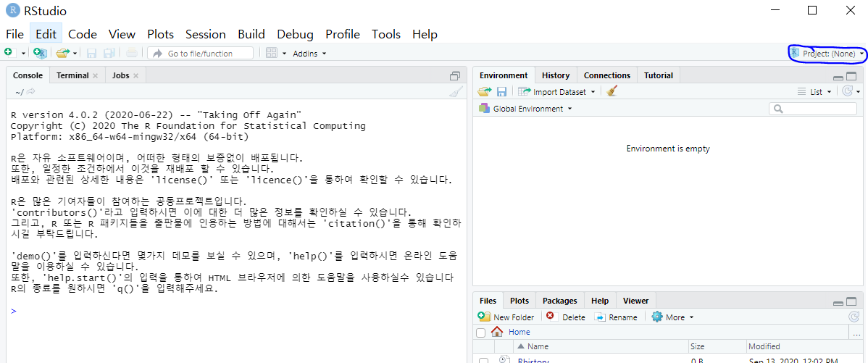
Task: Switch to the Help tab in lower pane
Action: [x=600, y=301]
